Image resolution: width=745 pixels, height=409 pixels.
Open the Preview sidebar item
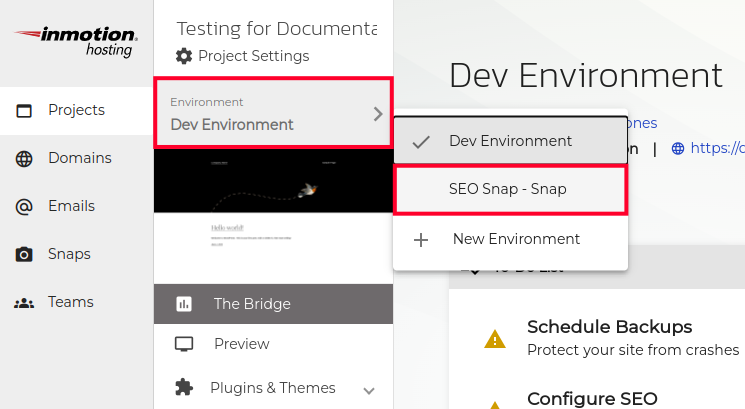coord(241,344)
